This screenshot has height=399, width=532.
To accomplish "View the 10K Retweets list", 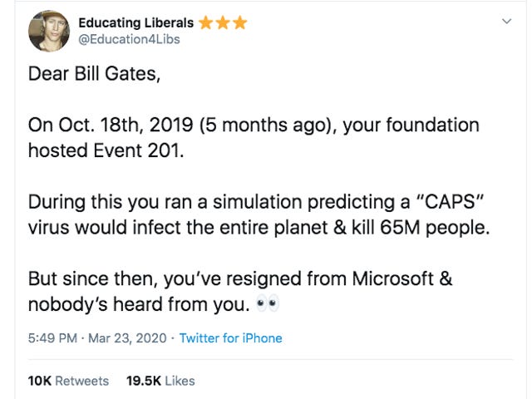I will [68, 381].
